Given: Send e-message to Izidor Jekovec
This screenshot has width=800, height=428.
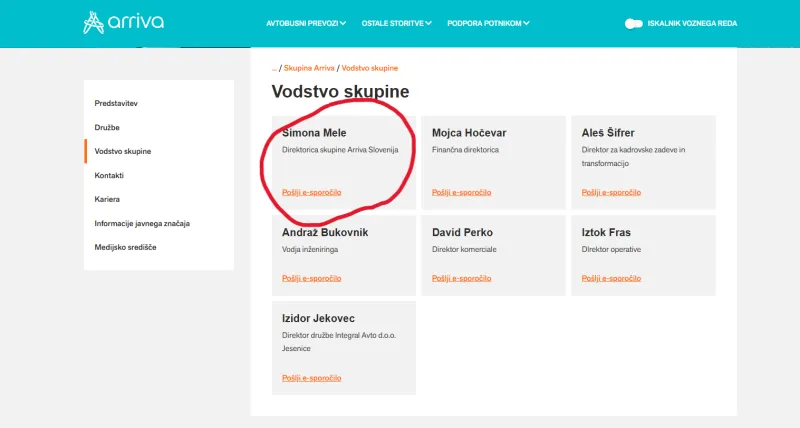Looking at the screenshot, I should tap(312, 378).
